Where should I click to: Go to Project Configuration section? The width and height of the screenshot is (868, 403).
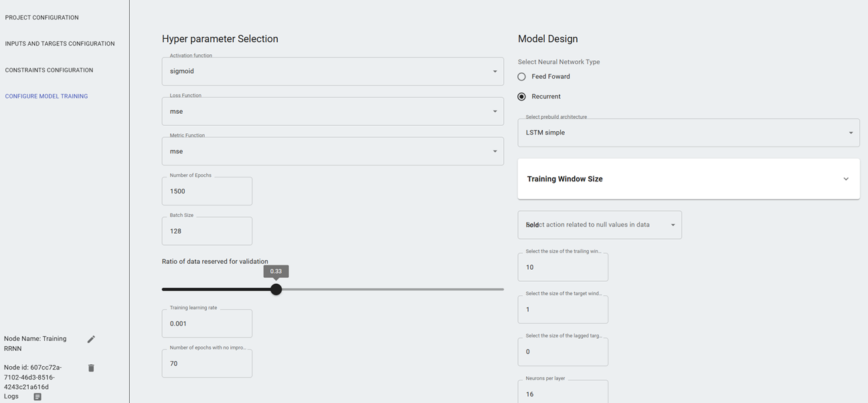(42, 17)
